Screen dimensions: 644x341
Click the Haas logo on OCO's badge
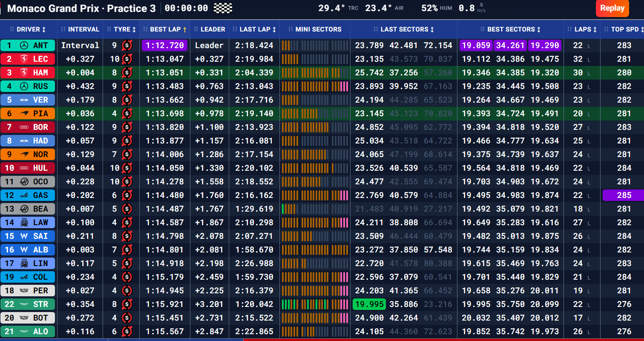[24, 182]
